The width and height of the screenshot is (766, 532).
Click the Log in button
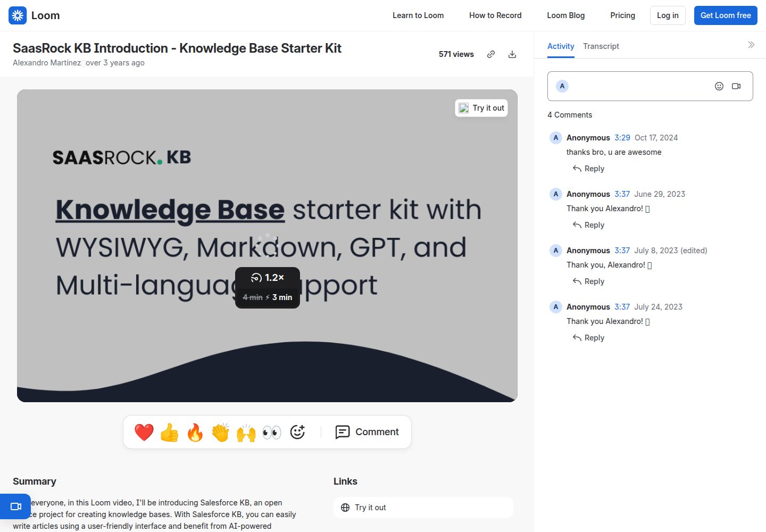pos(668,15)
